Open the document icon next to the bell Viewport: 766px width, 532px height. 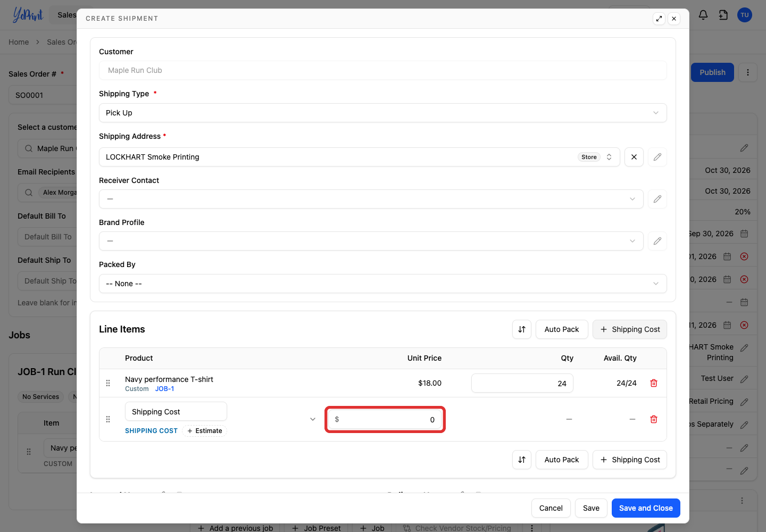(723, 15)
